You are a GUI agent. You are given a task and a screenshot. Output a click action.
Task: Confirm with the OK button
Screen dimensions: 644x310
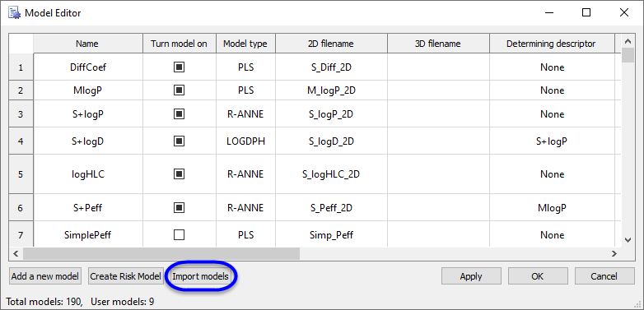tap(538, 276)
